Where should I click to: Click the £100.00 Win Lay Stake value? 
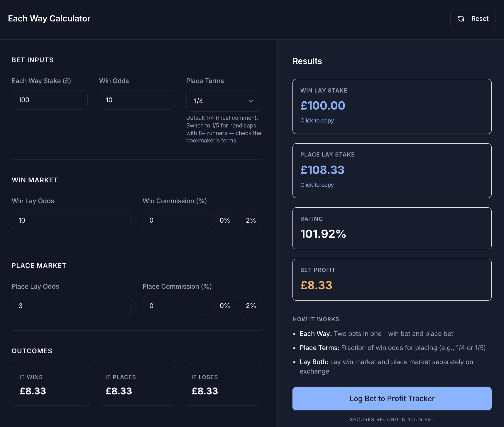pyautogui.click(x=323, y=105)
